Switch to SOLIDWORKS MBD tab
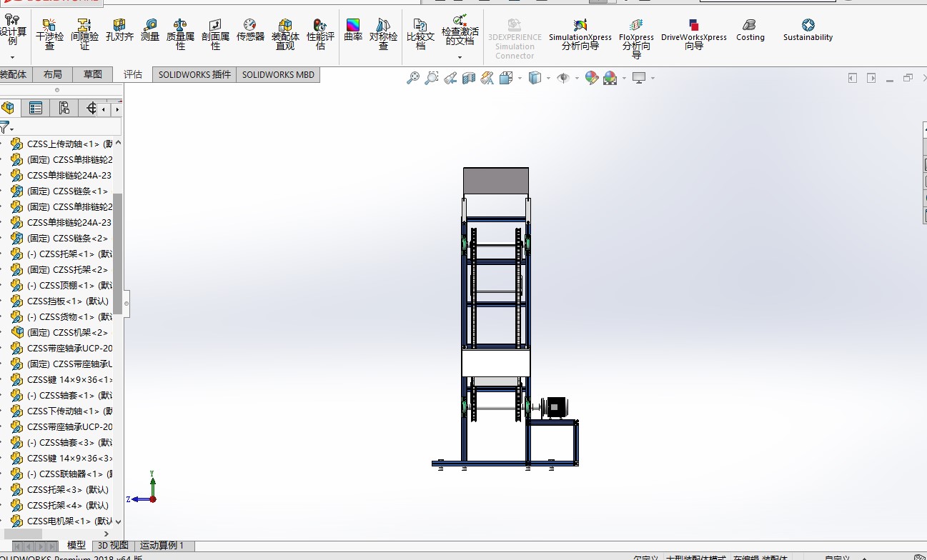Screen dimensions: 927x560 tap(277, 74)
